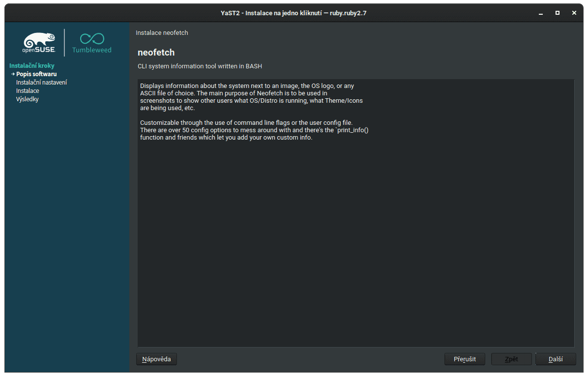
Task: Click the maximize button in the title bar
Action: tap(557, 13)
